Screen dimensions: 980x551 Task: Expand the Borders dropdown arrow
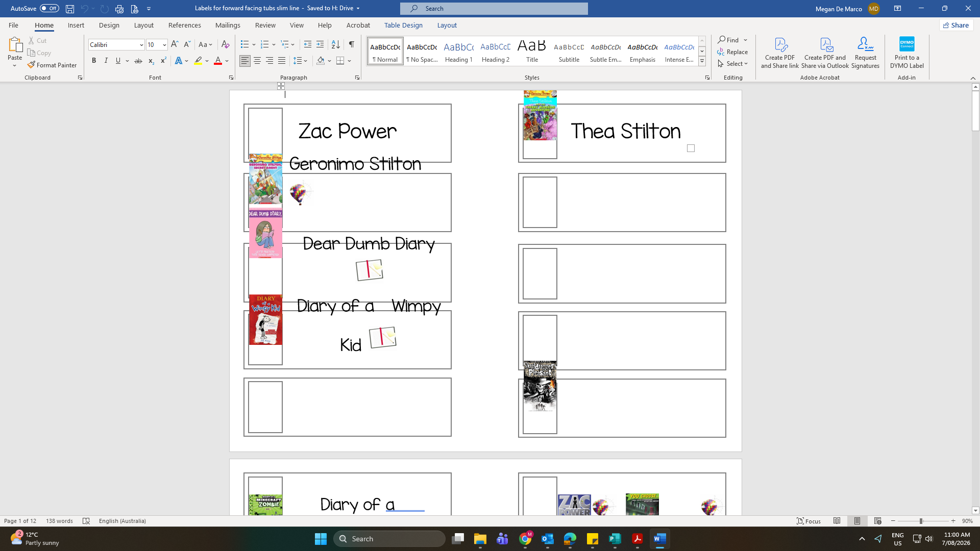pyautogui.click(x=350, y=61)
